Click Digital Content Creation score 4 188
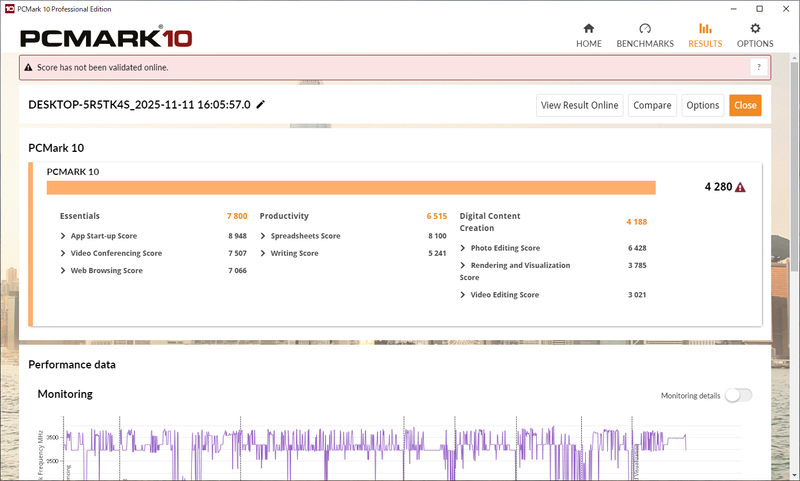 tap(637, 222)
